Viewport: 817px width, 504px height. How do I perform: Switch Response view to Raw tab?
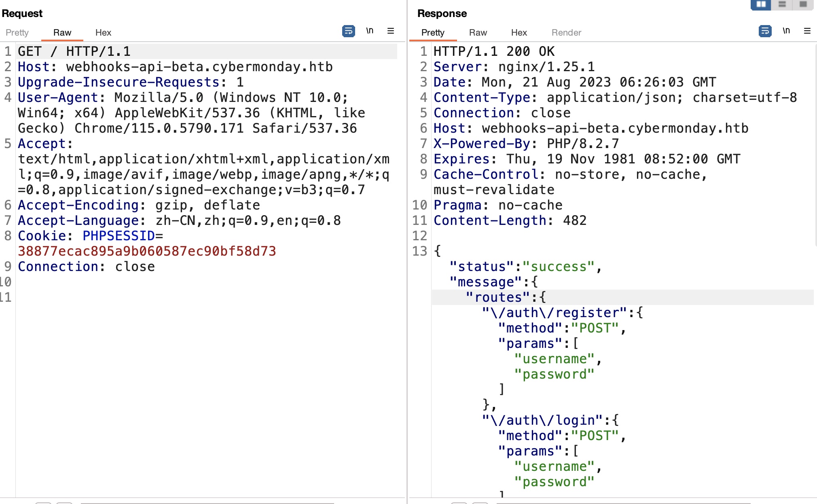478,32
